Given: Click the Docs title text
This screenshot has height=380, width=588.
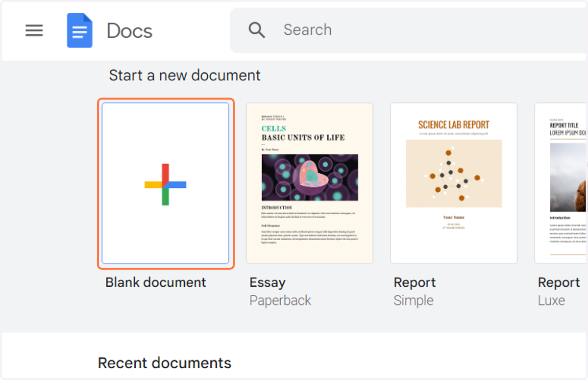Looking at the screenshot, I should pyautogui.click(x=129, y=31).
